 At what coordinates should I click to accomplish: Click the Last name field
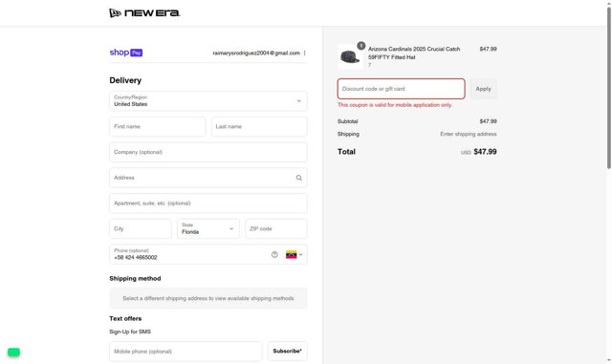[259, 126]
